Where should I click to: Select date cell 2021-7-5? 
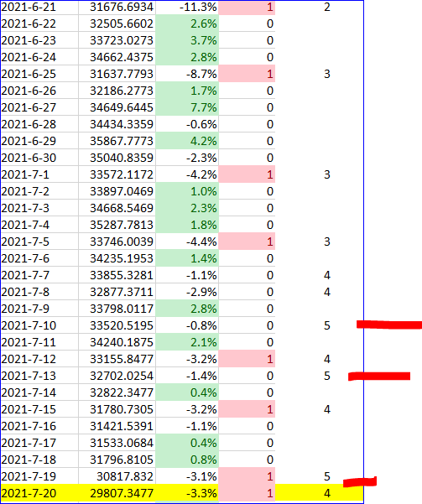click(39, 242)
